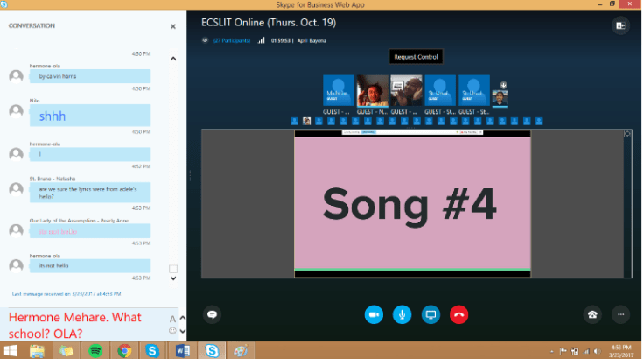Viewport: 644px width, 359px height.
Task: Expand the shared content to full screen
Action: coord(626,134)
